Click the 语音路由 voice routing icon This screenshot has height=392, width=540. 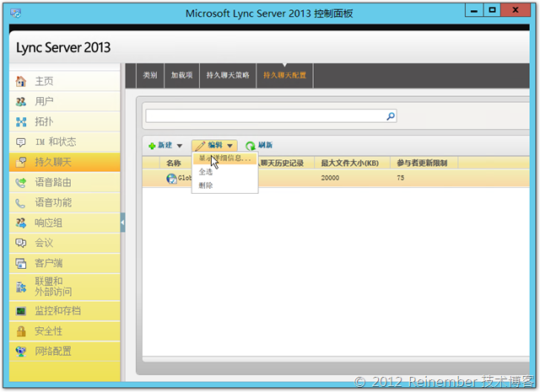click(x=20, y=182)
